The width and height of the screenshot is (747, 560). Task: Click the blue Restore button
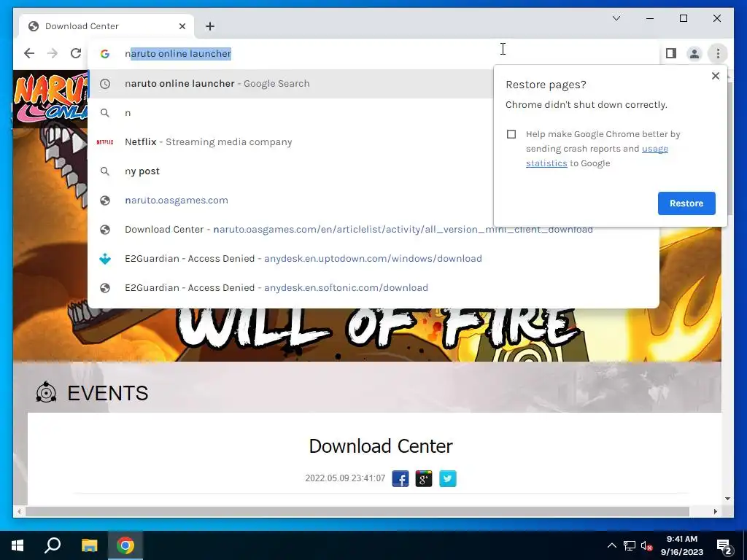[x=686, y=203]
